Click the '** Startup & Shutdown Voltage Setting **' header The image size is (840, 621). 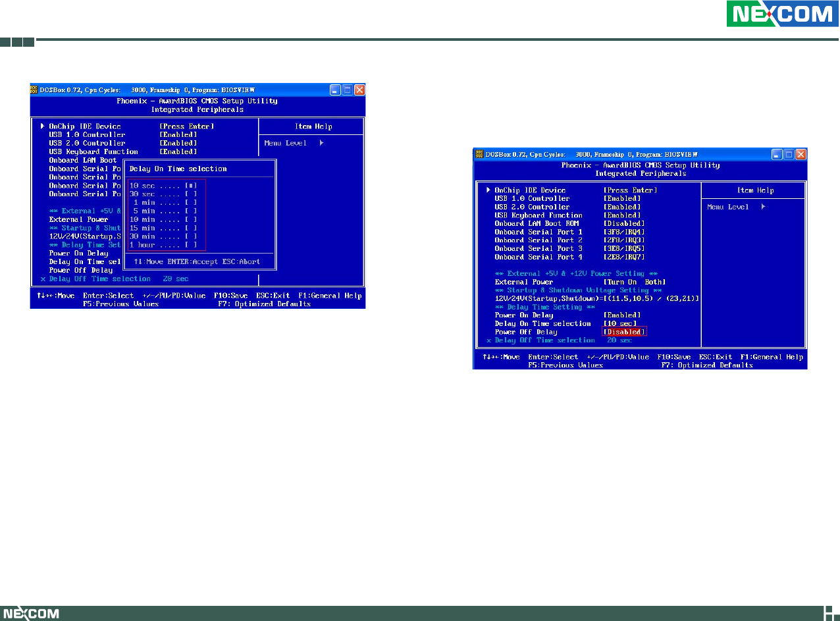tap(578, 290)
